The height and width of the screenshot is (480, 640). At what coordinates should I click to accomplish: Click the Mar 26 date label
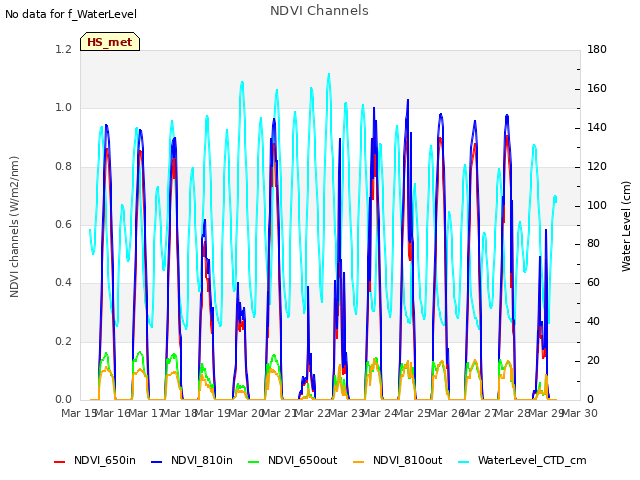(447, 413)
